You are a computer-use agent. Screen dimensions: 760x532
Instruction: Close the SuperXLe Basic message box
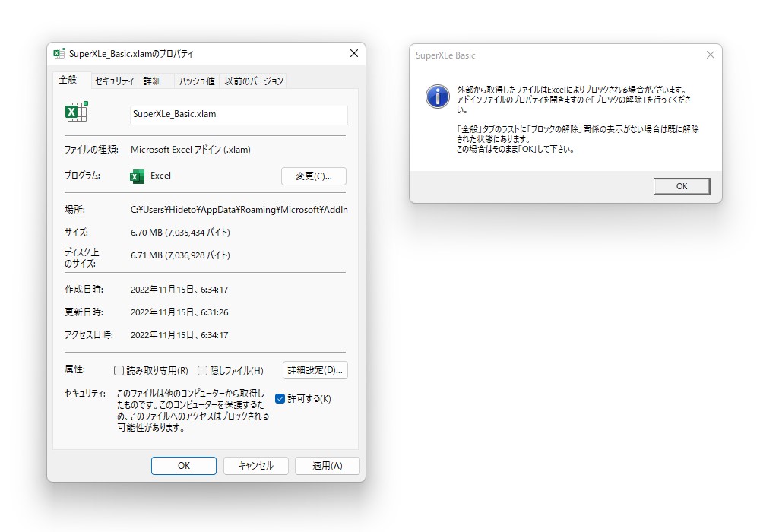[x=681, y=185]
